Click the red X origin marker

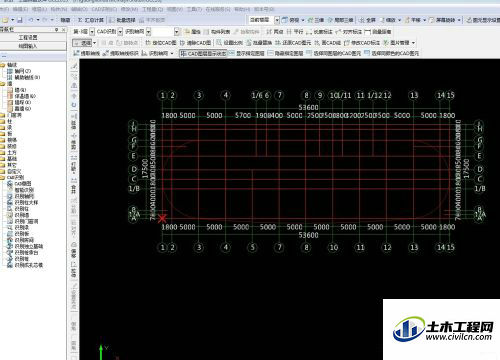tap(162, 218)
